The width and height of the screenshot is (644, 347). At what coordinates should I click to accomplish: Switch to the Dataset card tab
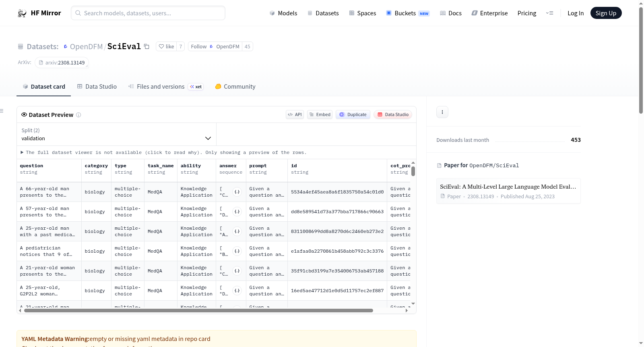click(44, 87)
